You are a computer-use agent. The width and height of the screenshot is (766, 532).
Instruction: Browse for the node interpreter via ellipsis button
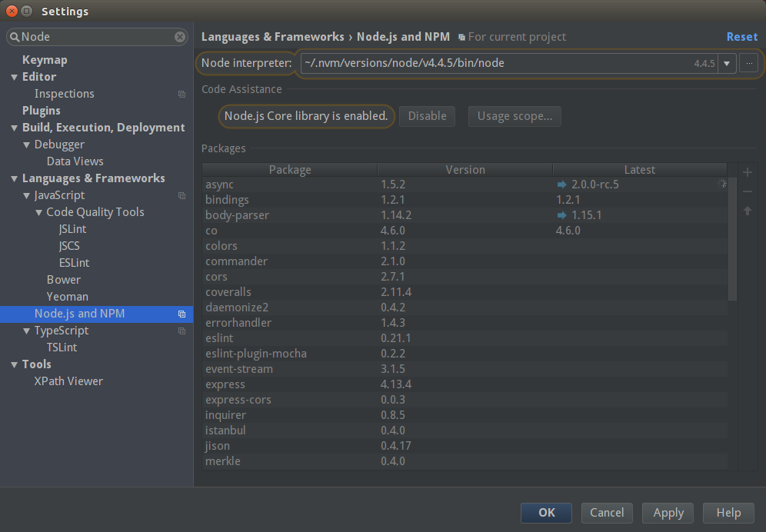[749, 63]
